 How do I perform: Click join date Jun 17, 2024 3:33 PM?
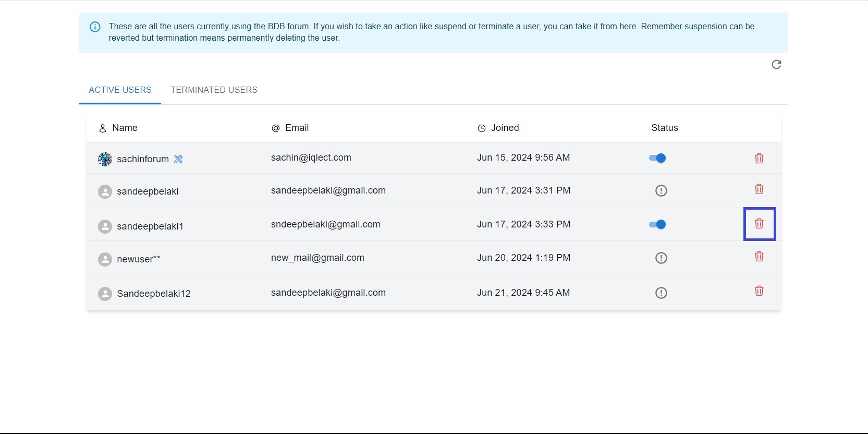[x=524, y=224]
